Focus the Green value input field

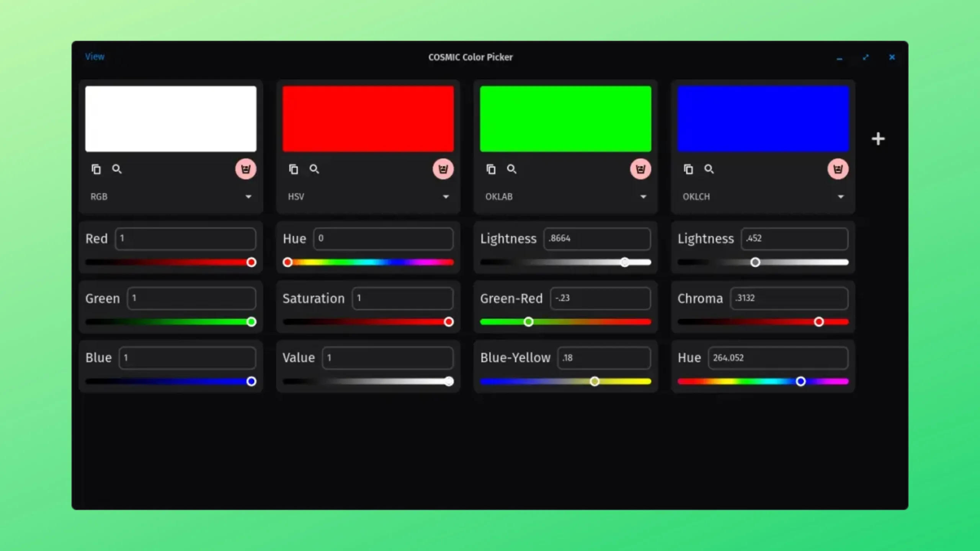click(x=192, y=298)
